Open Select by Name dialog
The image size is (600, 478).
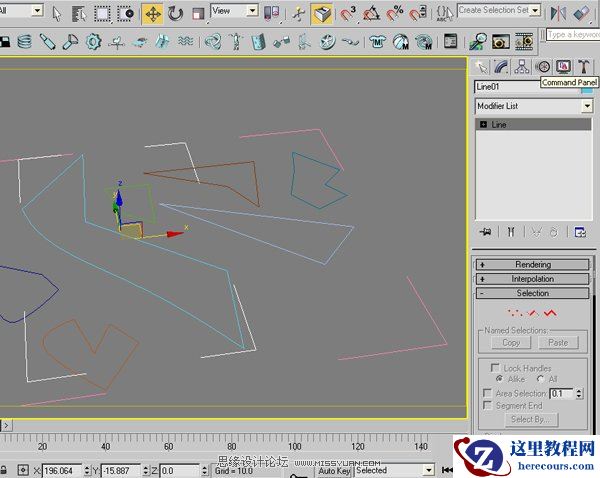(x=79, y=14)
